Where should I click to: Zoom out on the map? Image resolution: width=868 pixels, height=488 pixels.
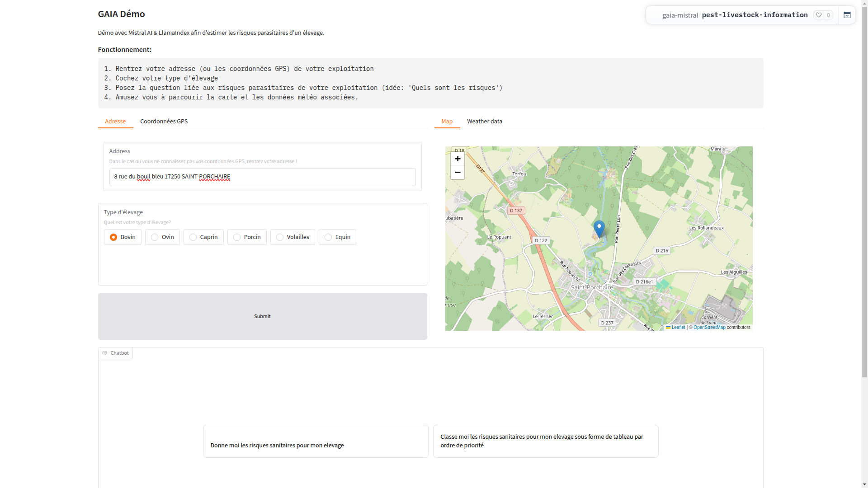[x=458, y=172]
